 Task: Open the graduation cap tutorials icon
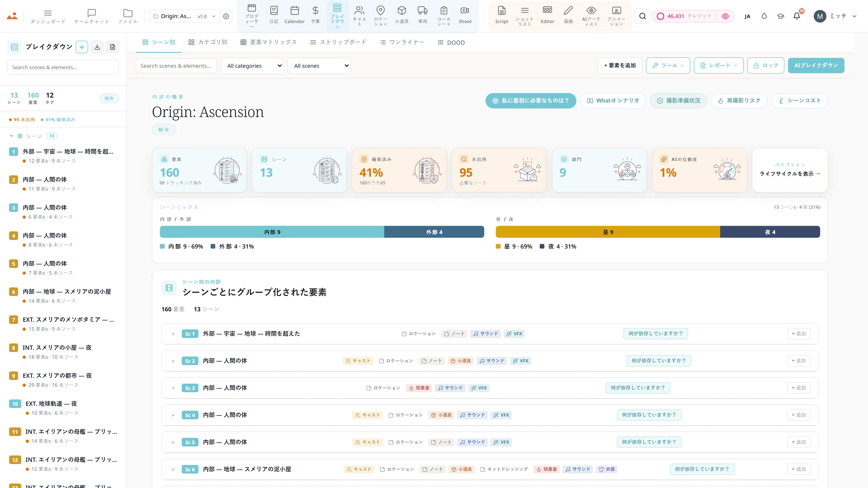click(x=780, y=16)
